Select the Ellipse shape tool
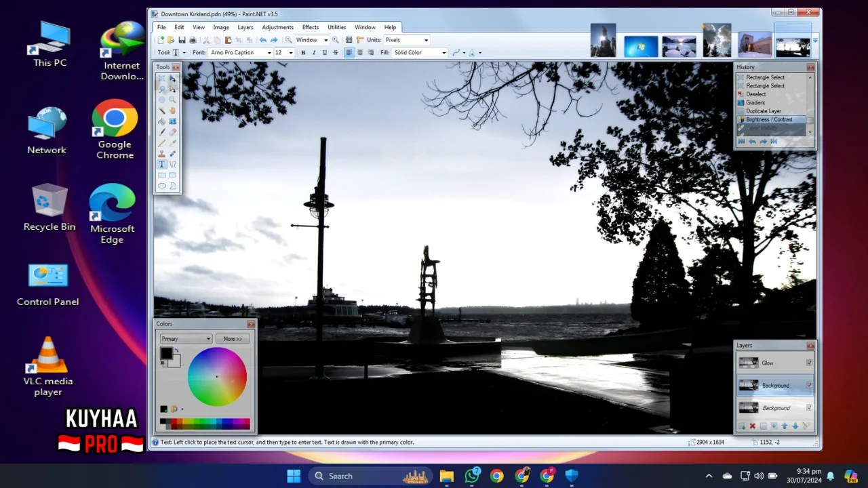This screenshot has width=868, height=488. tap(161, 186)
